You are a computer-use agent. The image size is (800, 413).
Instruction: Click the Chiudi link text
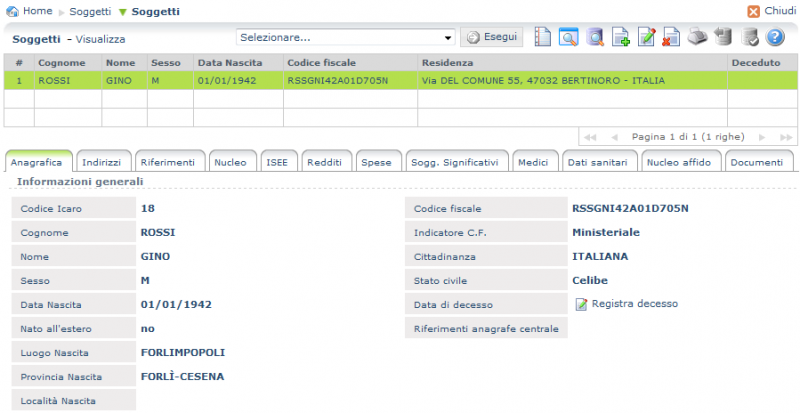[x=780, y=11]
